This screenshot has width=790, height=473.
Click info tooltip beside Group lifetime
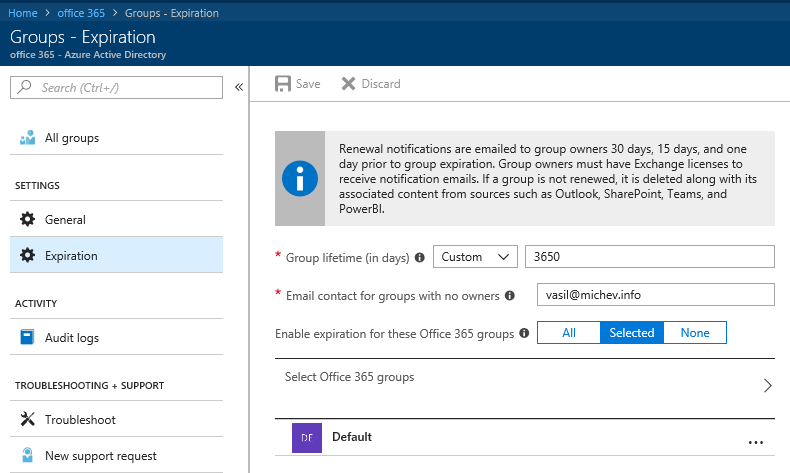[x=419, y=257]
